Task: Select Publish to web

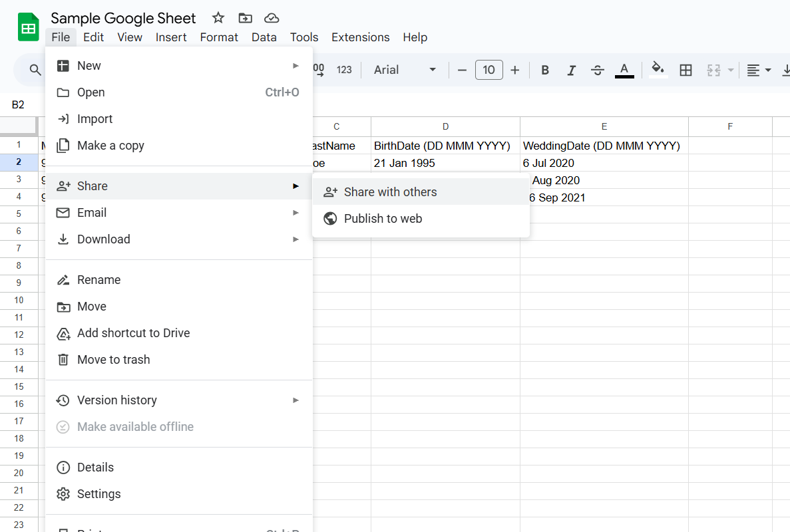Action: [x=421, y=219]
